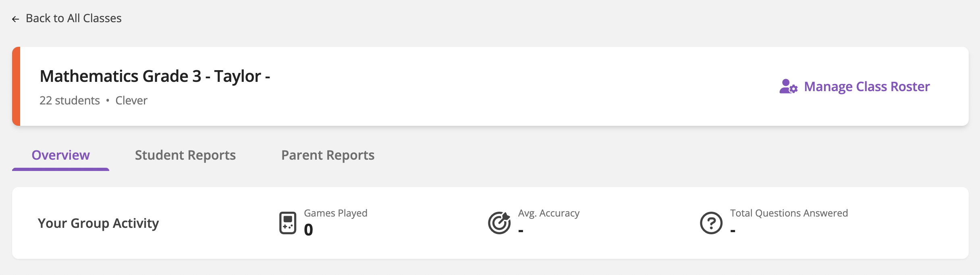Viewport: 980px width, 275px height.
Task: Click the Games Played label
Action: 336,213
